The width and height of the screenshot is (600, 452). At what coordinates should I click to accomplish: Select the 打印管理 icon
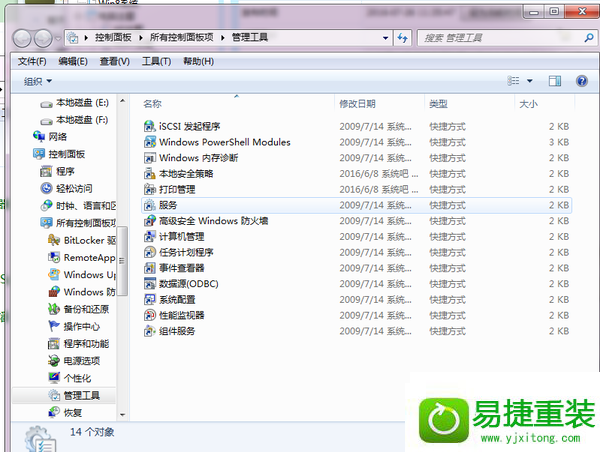pyautogui.click(x=149, y=189)
